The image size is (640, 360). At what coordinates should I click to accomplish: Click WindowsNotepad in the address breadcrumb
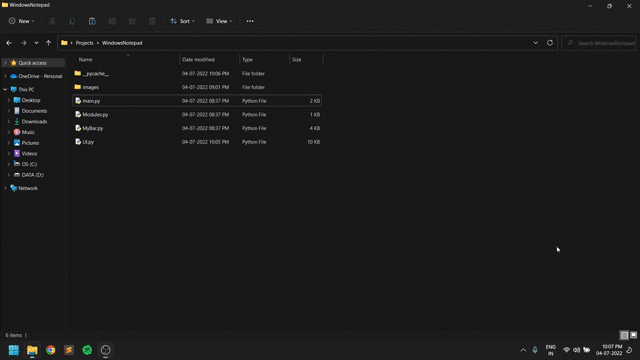pos(122,43)
